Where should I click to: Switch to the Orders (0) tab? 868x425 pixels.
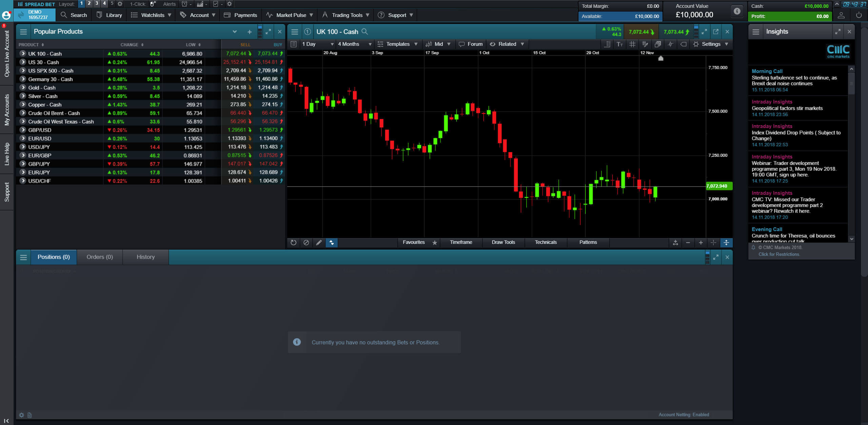pos(100,257)
